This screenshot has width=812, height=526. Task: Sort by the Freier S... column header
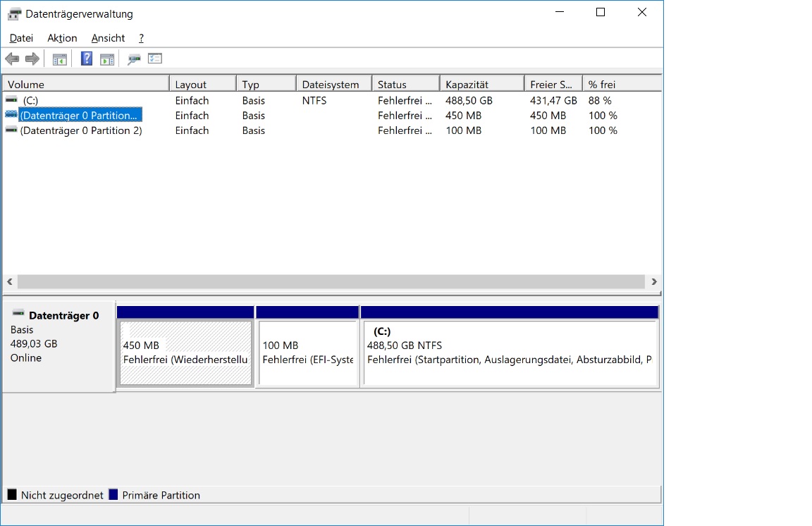(x=553, y=84)
